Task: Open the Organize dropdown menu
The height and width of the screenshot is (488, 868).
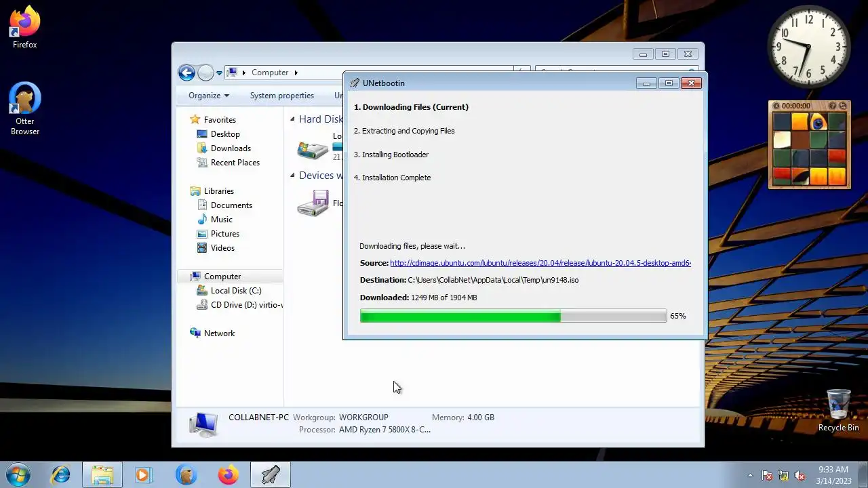Action: pyautogui.click(x=208, y=96)
